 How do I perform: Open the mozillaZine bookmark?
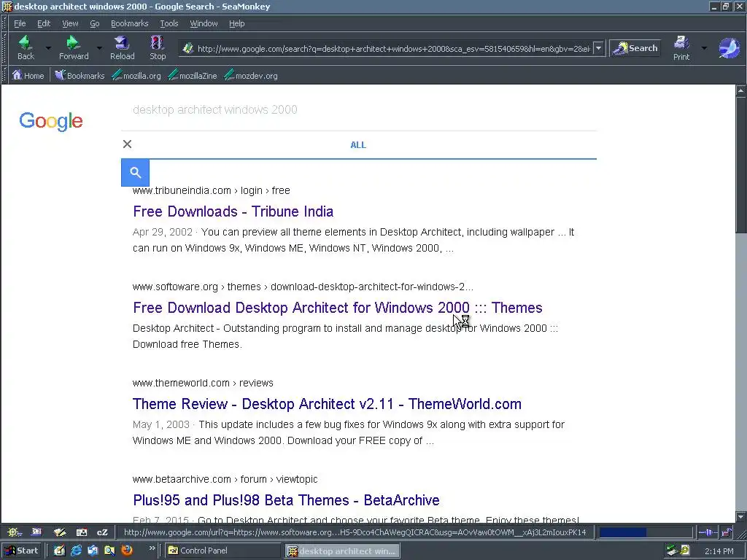pos(193,75)
